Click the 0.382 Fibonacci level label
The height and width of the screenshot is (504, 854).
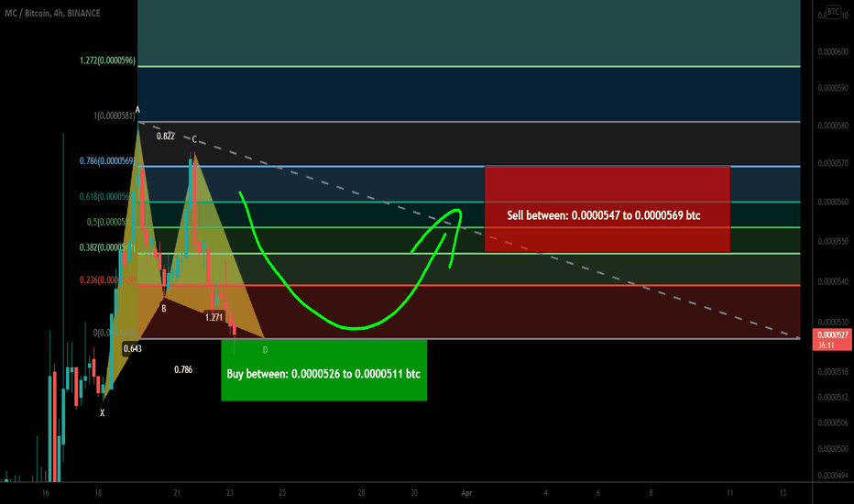[x=106, y=247]
